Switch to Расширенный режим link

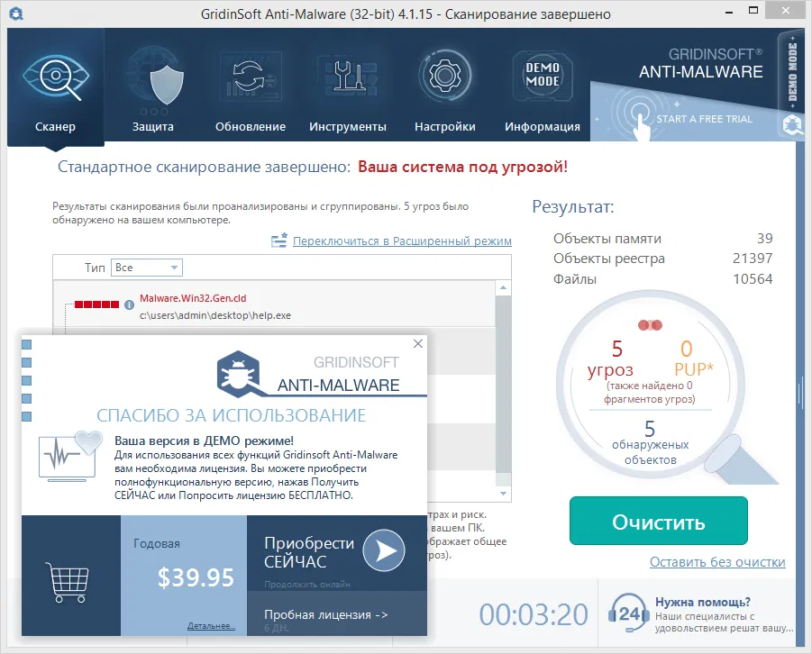(402, 241)
